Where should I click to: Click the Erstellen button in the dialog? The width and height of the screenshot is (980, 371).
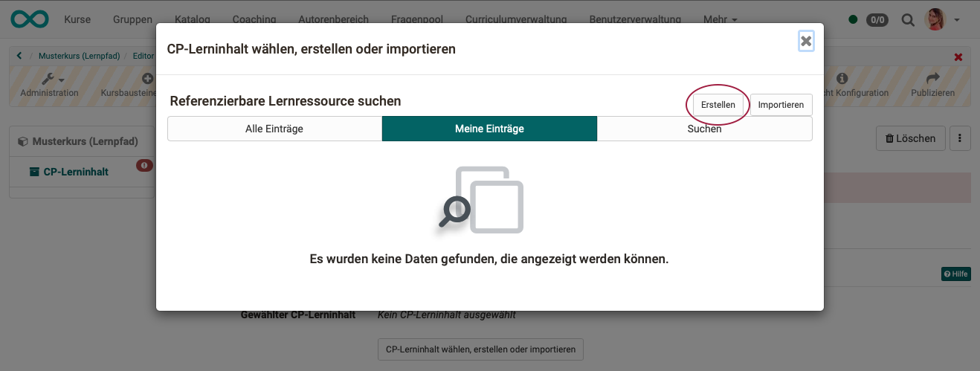coord(718,105)
